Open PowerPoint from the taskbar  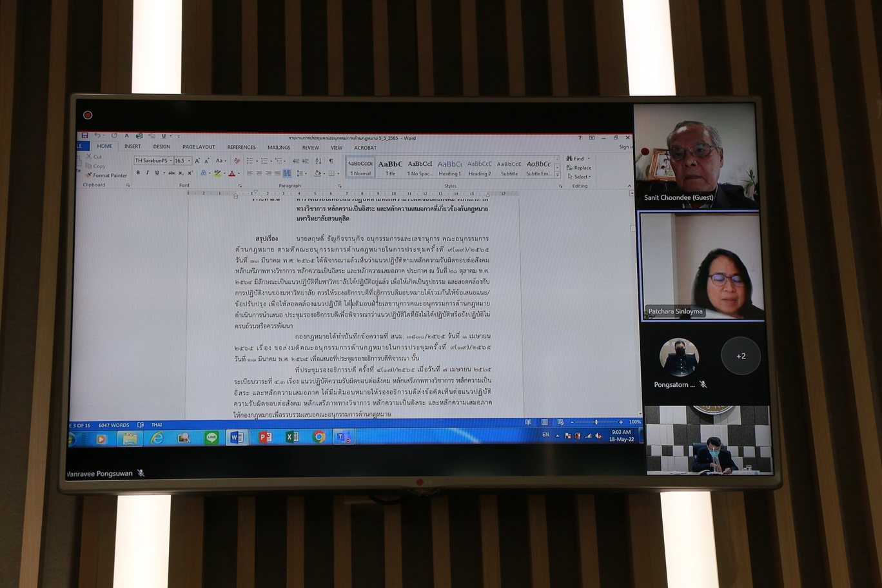[x=265, y=437]
